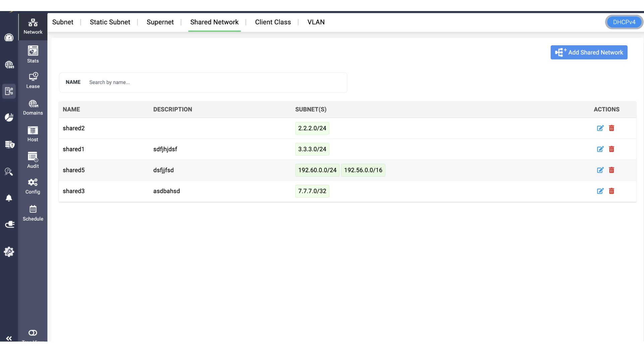Viewport: 644px width, 362px height.
Task: Open the Schedule calendar icon
Action: point(33,213)
